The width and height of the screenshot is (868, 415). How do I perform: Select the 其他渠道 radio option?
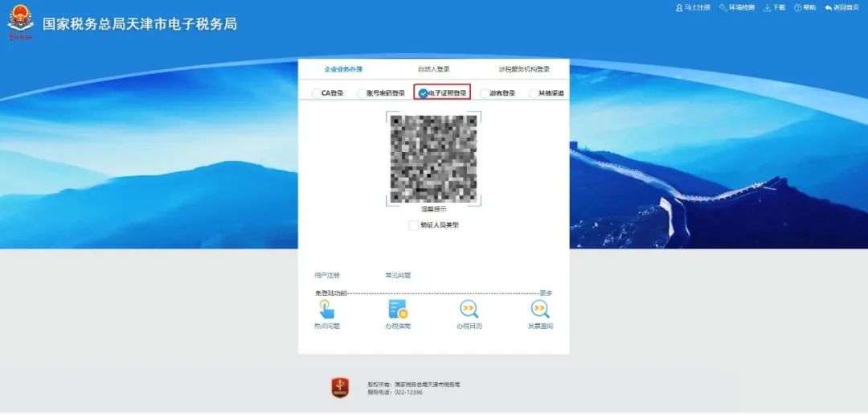534,93
